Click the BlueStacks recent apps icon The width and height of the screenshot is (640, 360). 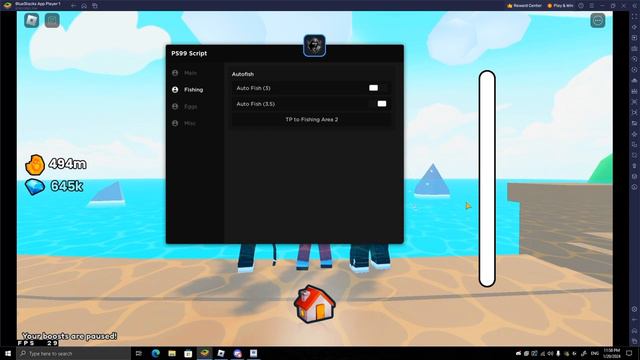(95, 6)
